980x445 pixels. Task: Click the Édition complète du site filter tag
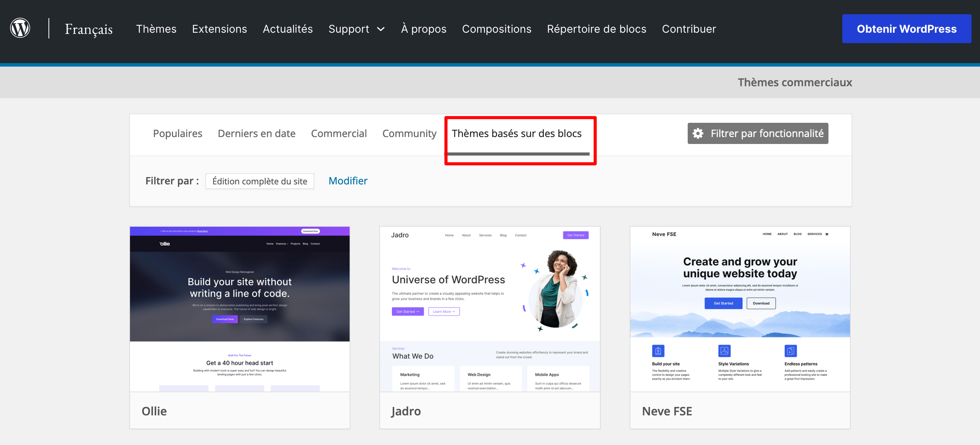260,181
